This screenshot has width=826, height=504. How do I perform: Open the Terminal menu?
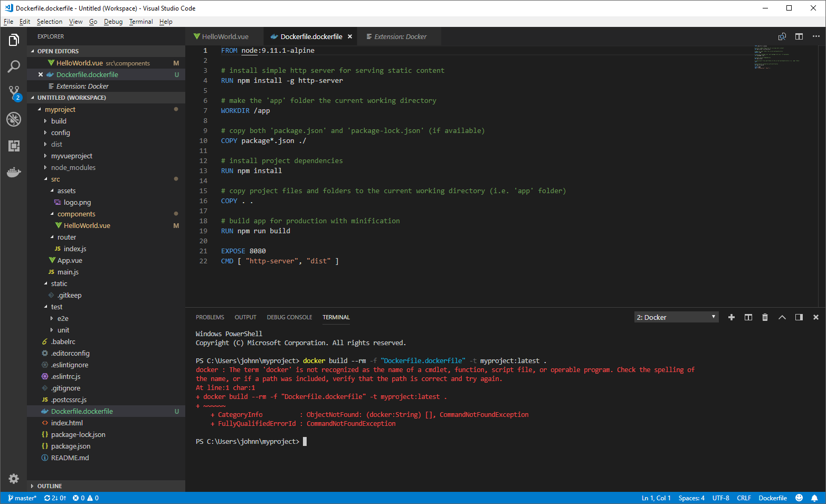141,22
